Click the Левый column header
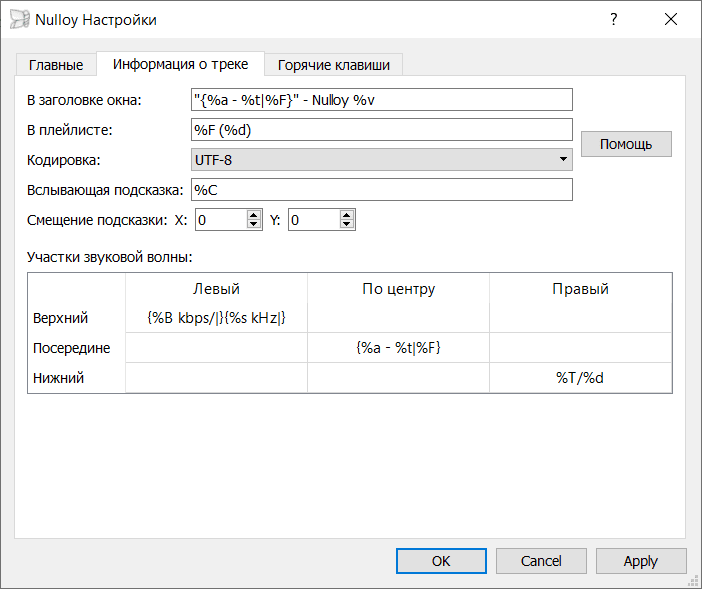702x589 pixels. tap(216, 289)
